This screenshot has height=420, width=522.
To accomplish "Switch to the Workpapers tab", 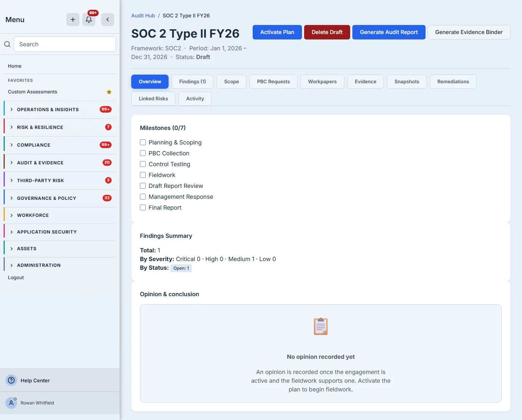I will pos(322,81).
